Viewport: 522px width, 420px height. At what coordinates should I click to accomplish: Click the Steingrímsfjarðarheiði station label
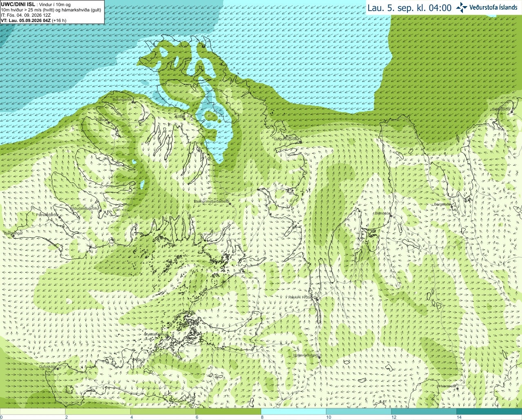coord(211,201)
